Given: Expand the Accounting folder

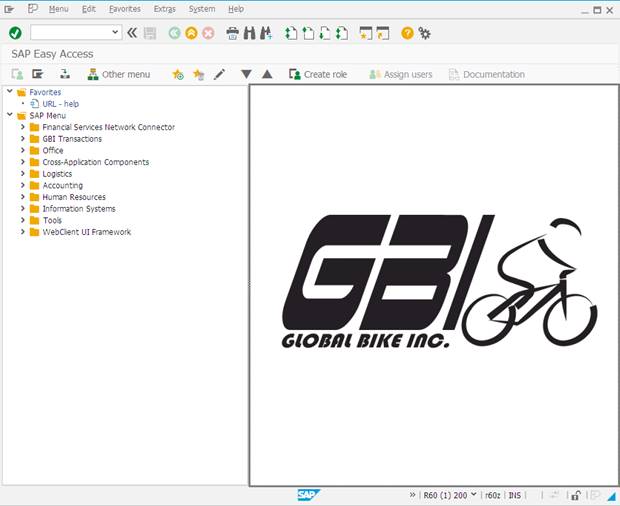Looking at the screenshot, I should point(23,185).
